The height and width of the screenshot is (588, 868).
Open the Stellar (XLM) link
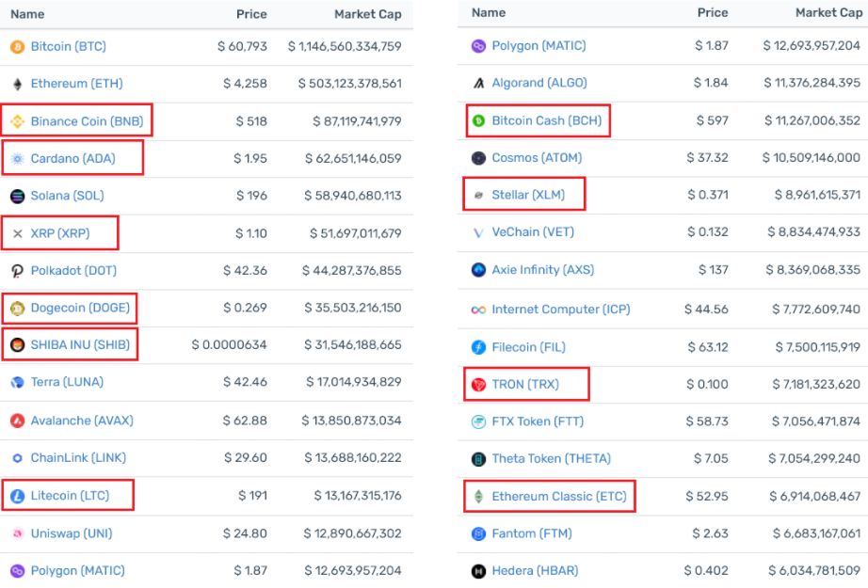point(528,196)
